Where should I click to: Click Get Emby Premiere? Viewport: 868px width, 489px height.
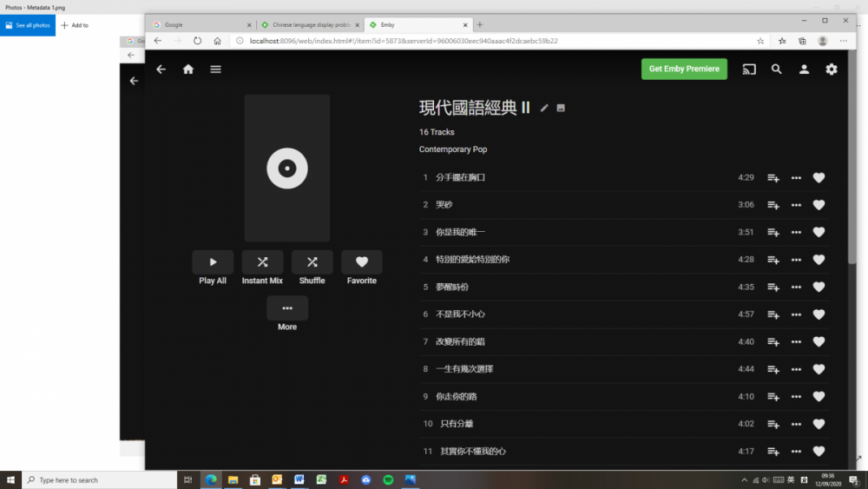(x=684, y=69)
